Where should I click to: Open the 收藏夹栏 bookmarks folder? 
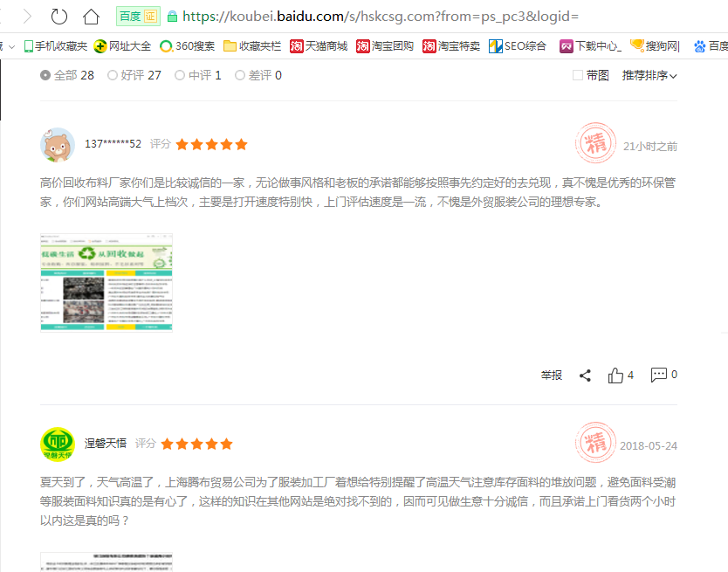pos(252,45)
